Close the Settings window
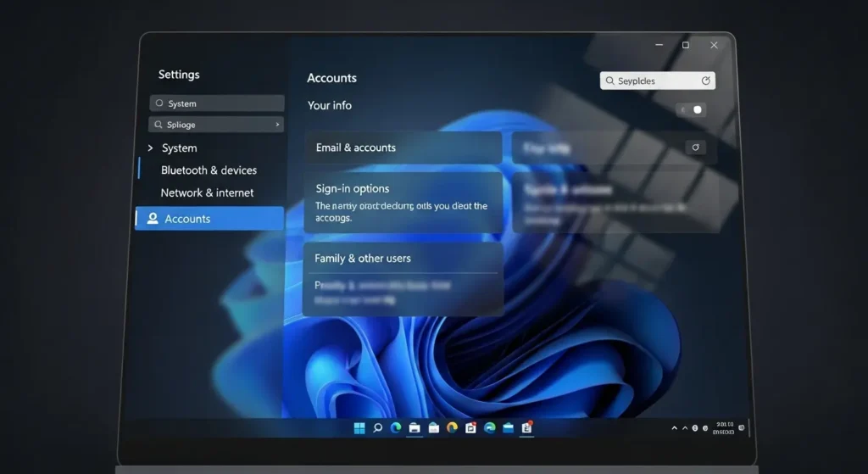The image size is (868, 474). (x=714, y=46)
